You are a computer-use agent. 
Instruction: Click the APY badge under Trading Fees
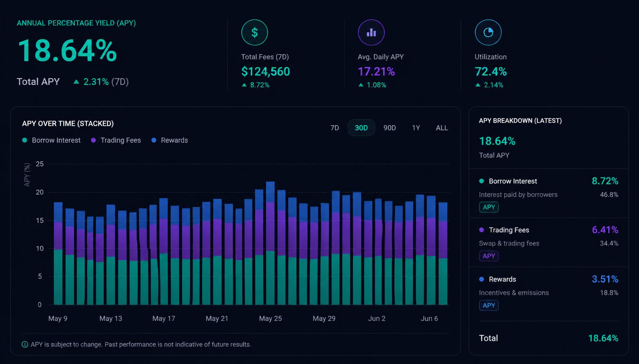coord(489,256)
